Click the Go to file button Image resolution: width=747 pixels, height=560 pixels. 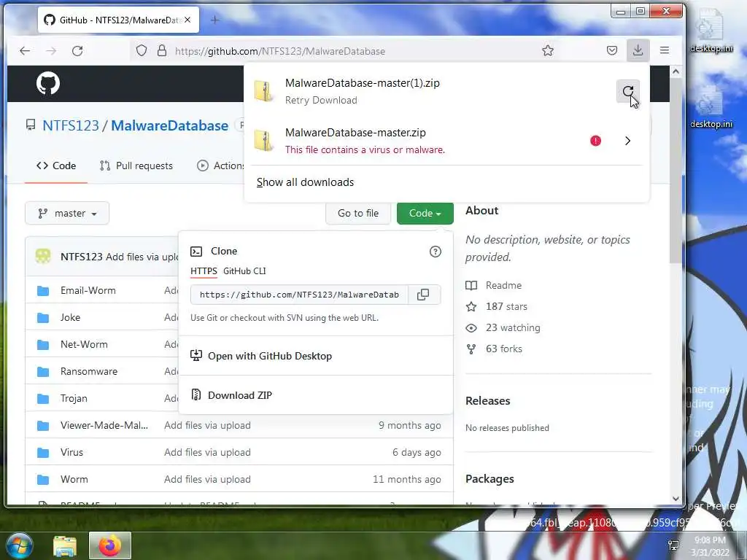coord(358,214)
